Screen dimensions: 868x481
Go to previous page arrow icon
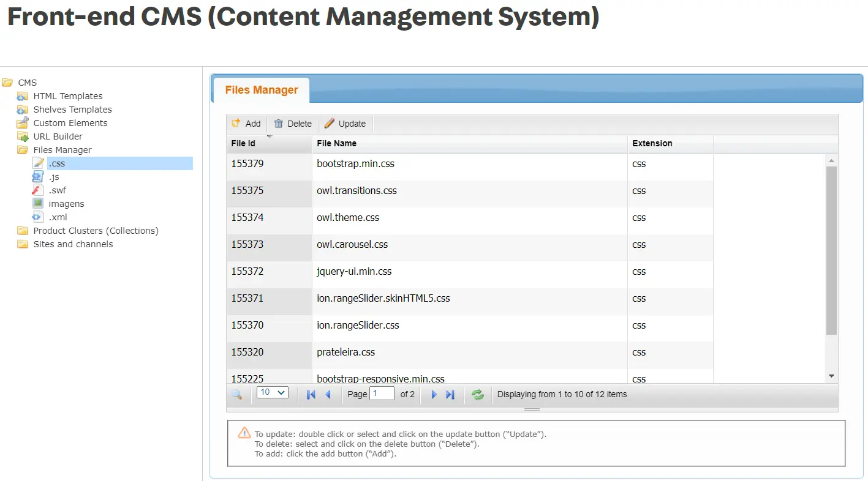pyautogui.click(x=328, y=395)
